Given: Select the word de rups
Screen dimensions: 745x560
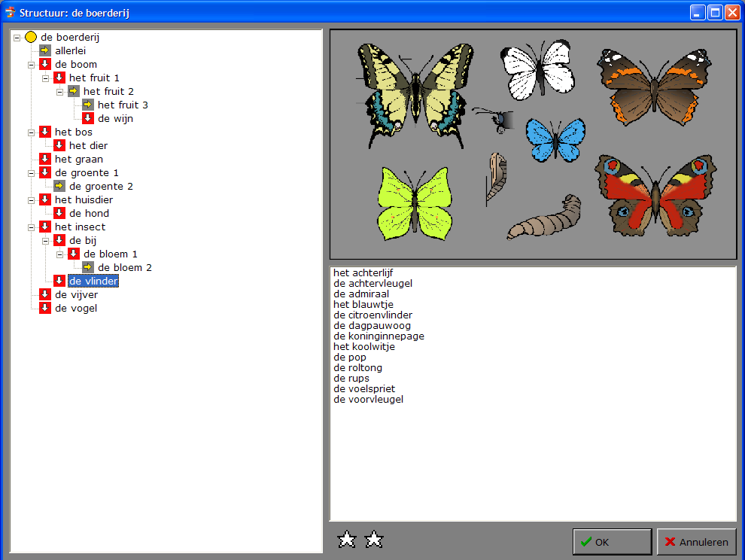Looking at the screenshot, I should (x=351, y=378).
